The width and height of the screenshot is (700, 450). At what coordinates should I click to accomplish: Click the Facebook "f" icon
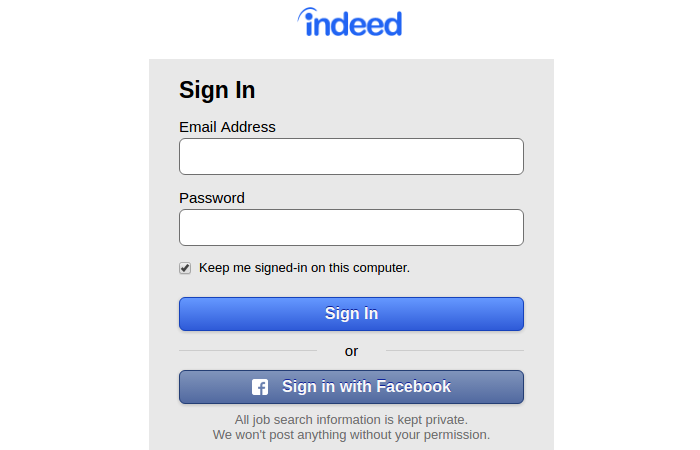pos(260,387)
